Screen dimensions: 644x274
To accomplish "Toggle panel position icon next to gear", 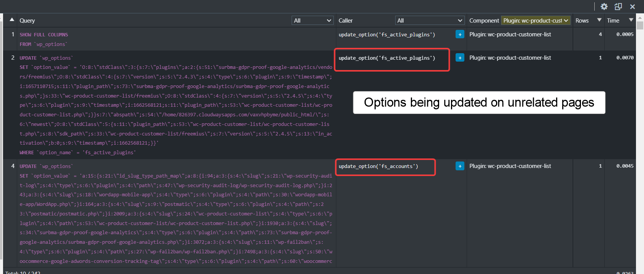I will [x=618, y=7].
